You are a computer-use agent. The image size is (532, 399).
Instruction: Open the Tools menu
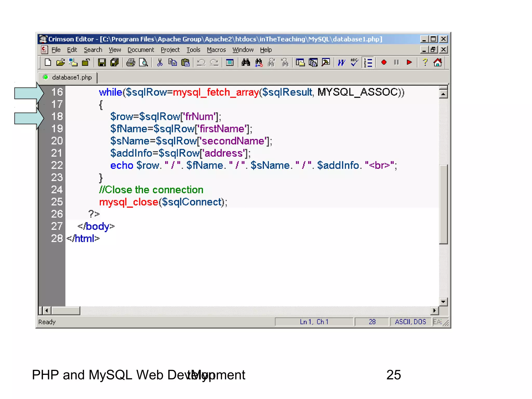pos(193,50)
